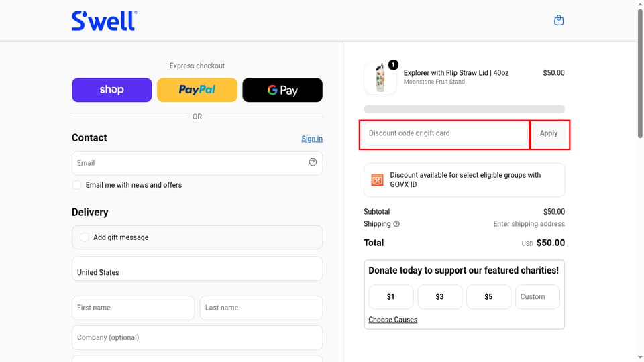The height and width of the screenshot is (362, 644).
Task: Donate $3 to featured charities
Action: coord(439,297)
